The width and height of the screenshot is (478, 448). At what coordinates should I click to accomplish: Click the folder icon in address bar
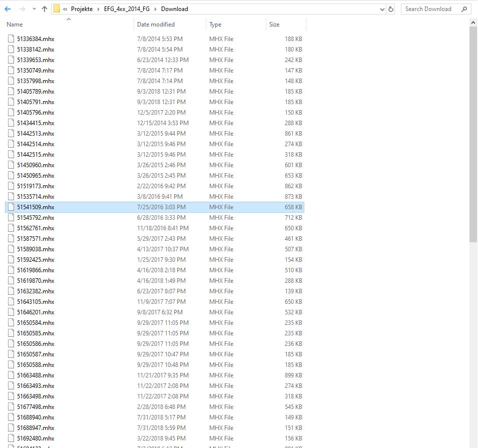coord(57,9)
